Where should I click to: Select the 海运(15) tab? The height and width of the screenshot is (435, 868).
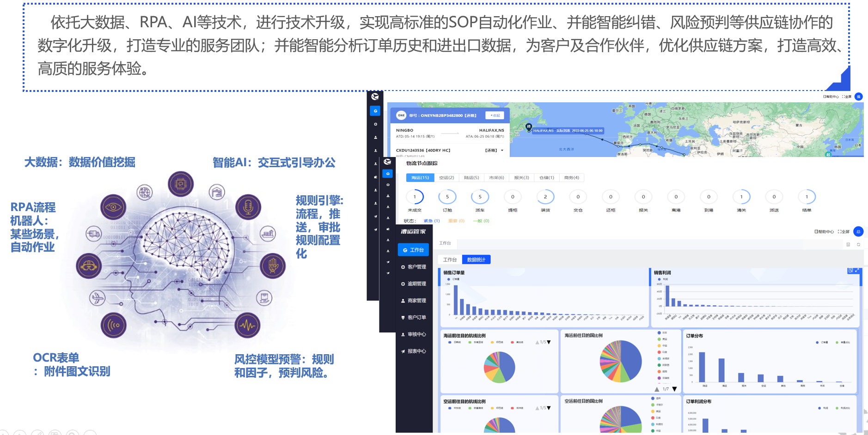point(420,178)
